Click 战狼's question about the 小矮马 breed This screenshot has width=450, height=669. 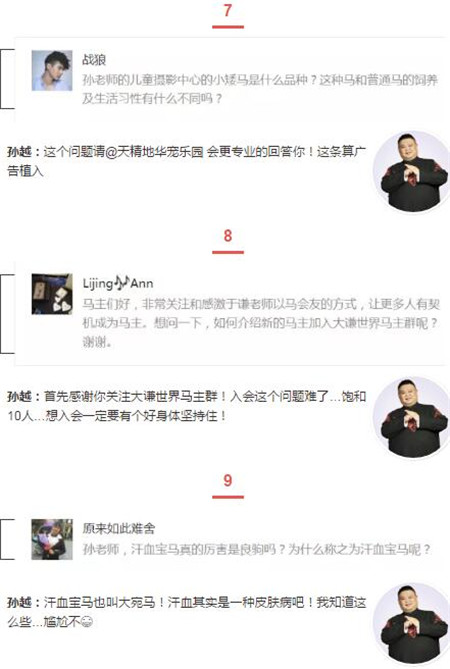[260, 89]
